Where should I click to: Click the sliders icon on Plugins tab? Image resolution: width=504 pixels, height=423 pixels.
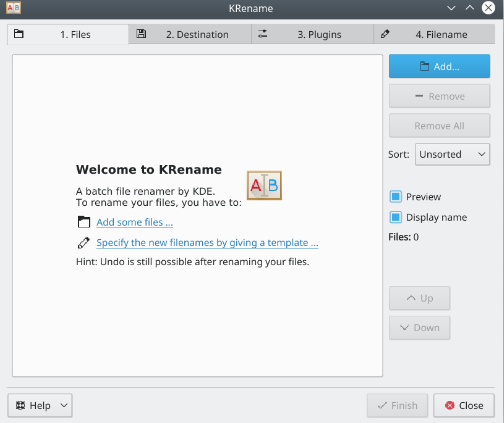(x=263, y=34)
